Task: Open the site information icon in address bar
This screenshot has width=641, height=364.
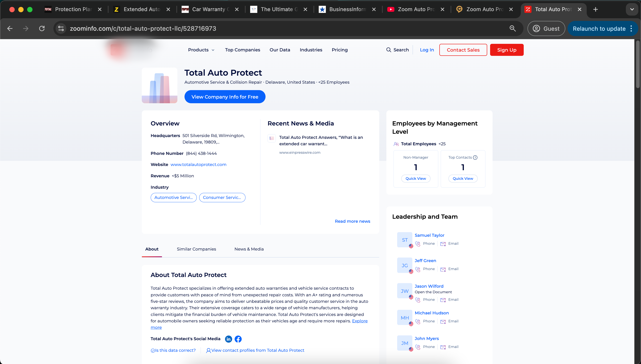Action: point(61,28)
